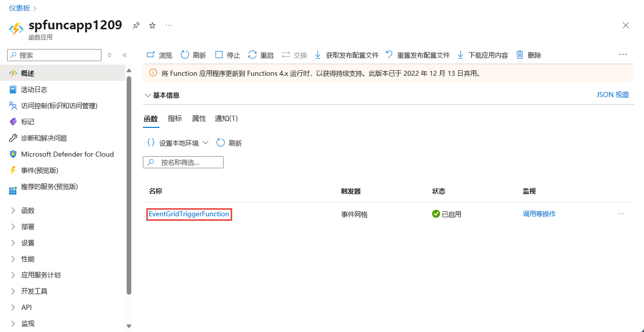
Task: Click the 获取发布配置文件 download icon
Action: 318,55
